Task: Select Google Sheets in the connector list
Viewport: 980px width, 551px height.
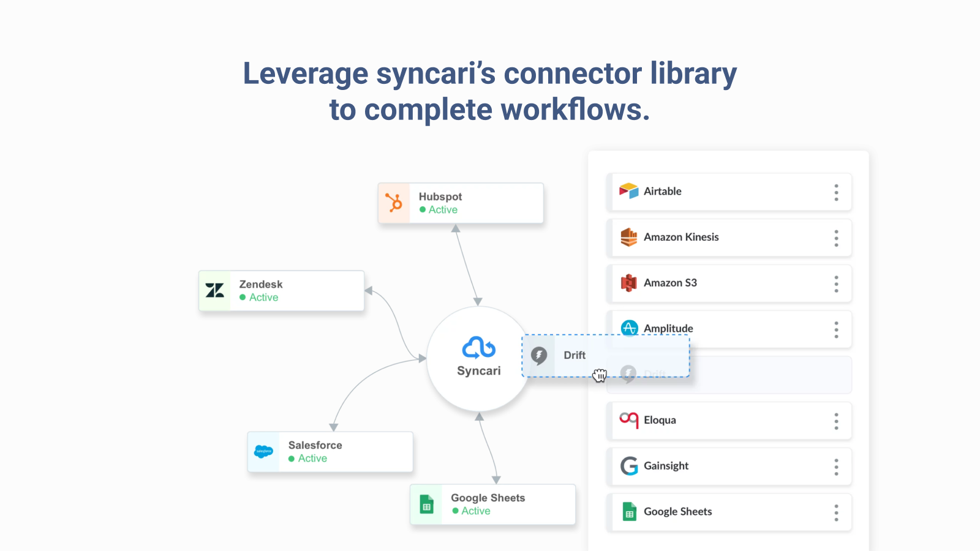Action: (x=677, y=512)
